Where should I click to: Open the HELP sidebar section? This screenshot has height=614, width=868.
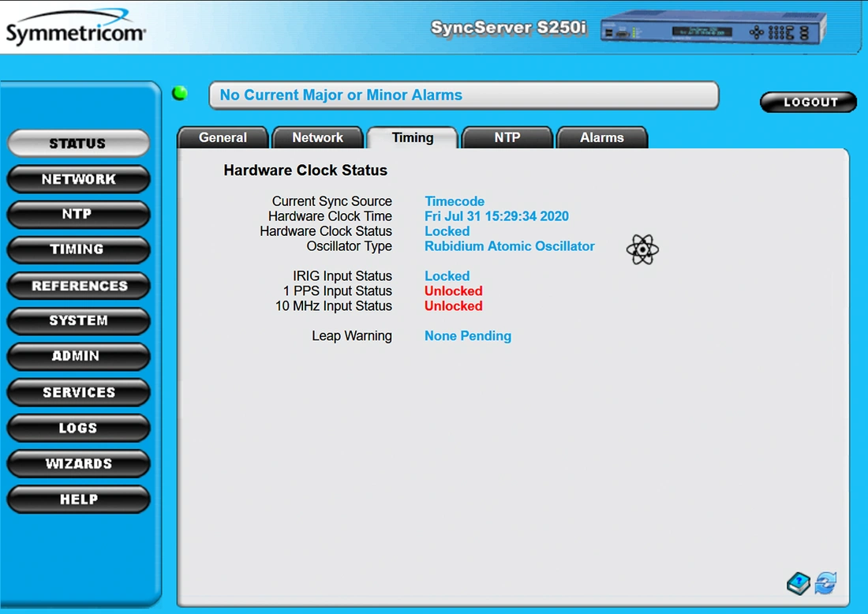(x=79, y=500)
